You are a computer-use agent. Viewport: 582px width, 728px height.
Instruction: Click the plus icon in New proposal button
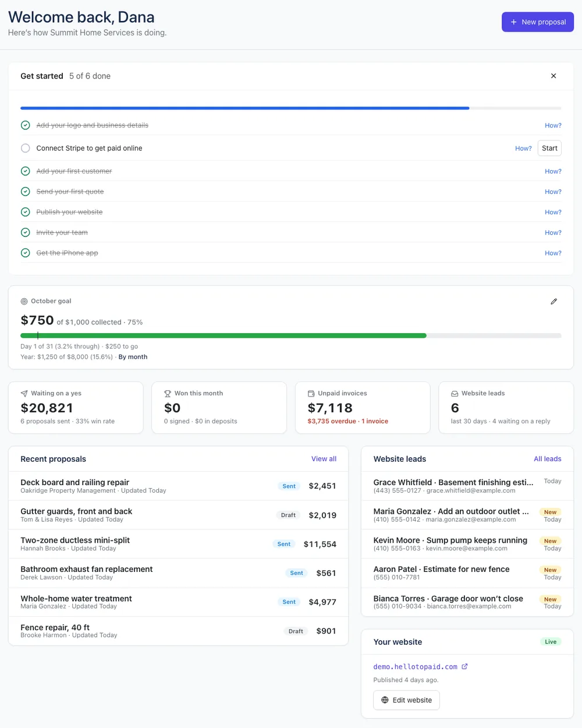click(x=513, y=22)
